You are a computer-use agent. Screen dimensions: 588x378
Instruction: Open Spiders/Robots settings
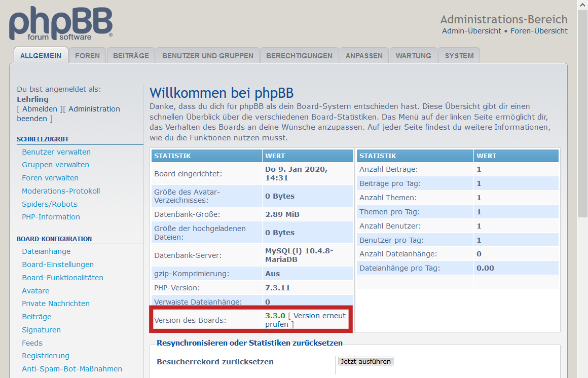(50, 204)
